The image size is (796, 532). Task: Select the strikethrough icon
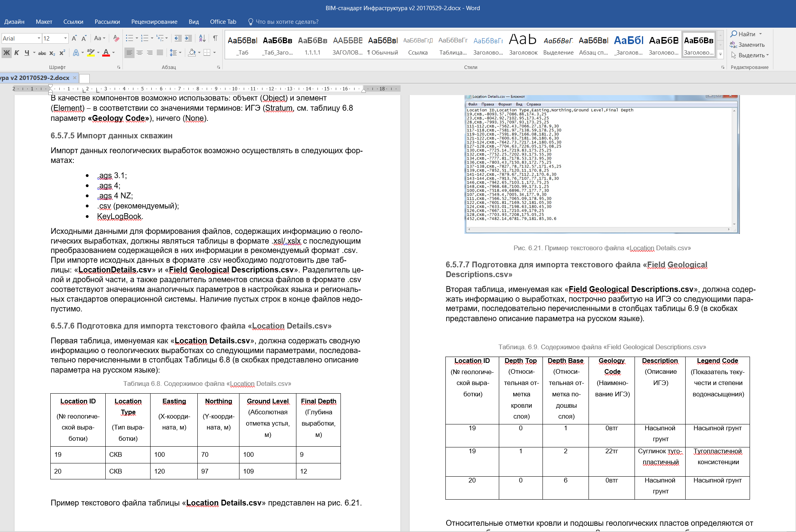42,53
